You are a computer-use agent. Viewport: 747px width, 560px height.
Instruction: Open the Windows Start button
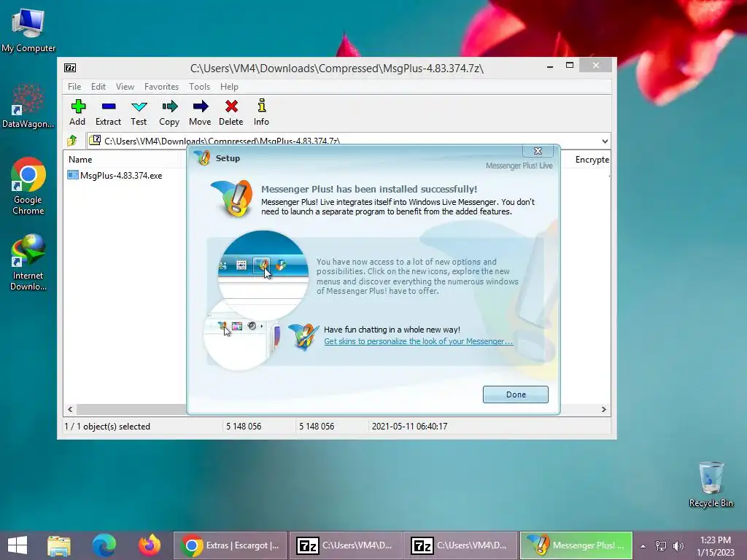coord(18,545)
